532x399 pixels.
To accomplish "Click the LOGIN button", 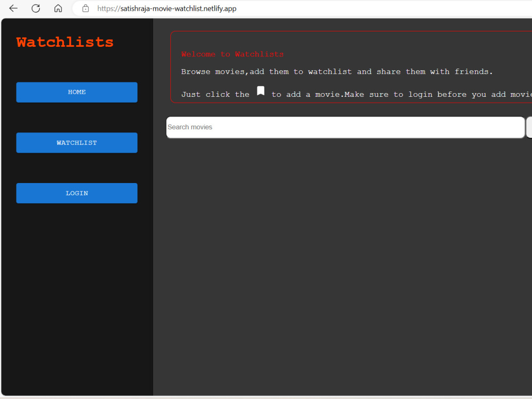I will point(77,193).
